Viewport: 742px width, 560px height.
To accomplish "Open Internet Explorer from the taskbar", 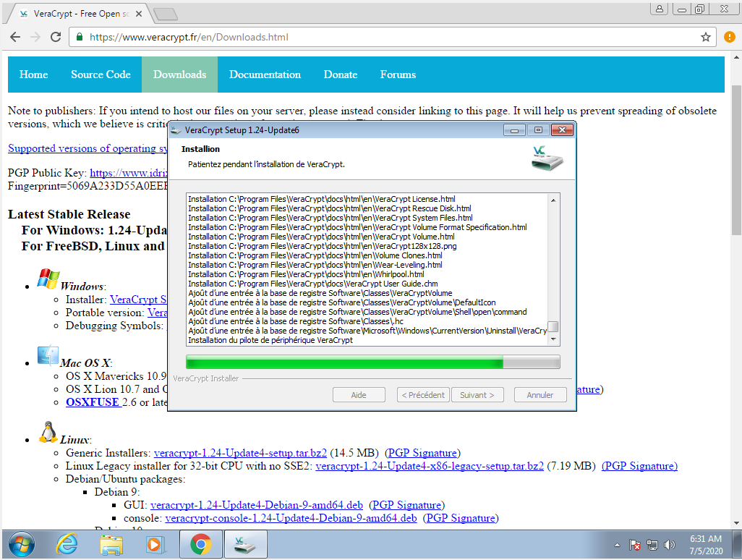I will click(x=67, y=544).
